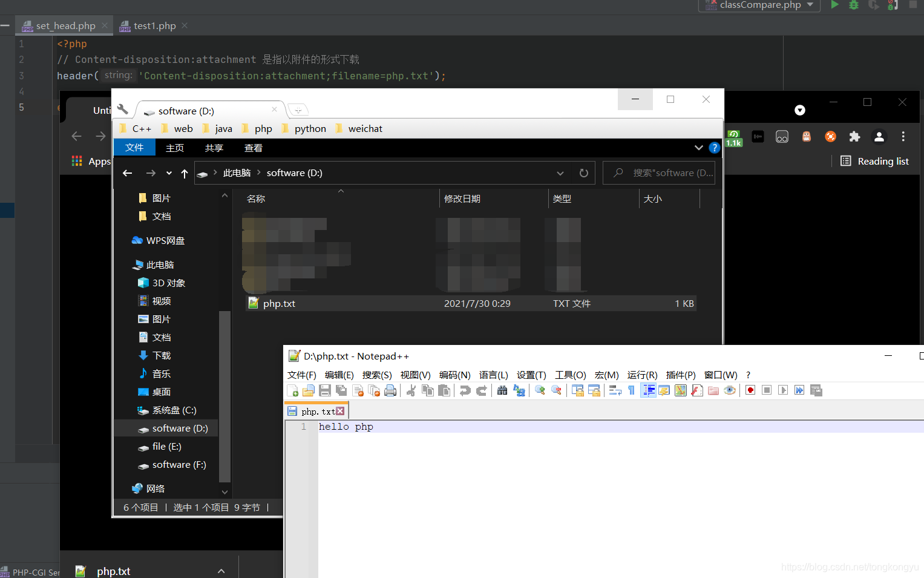Click the Print icon in Notepad++
This screenshot has width=924, height=578.
[390, 390]
